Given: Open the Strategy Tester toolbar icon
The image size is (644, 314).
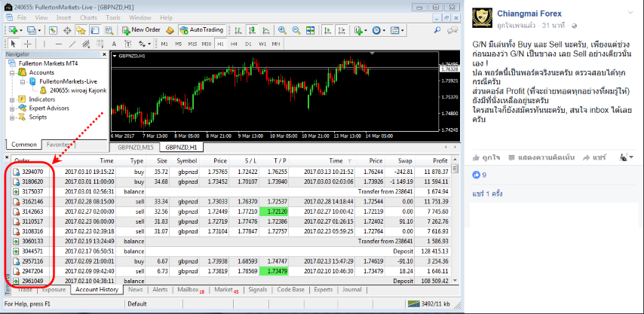Looking at the screenshot, I should (109, 30).
